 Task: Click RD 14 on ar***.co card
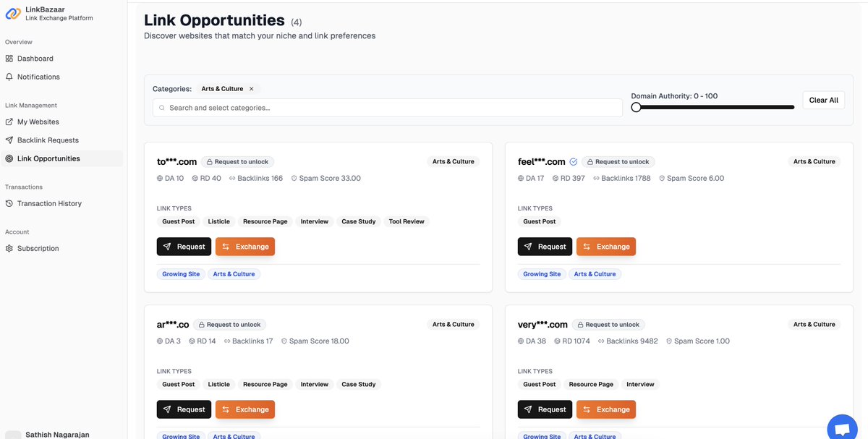coord(203,341)
